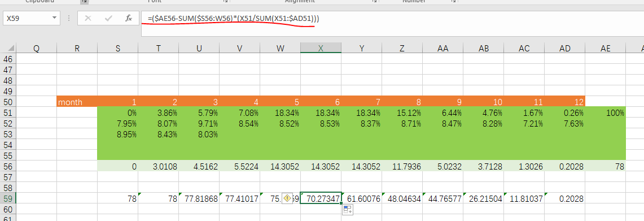Select cell showing 1.67%
Screen dimensions: 644x221
(524, 113)
